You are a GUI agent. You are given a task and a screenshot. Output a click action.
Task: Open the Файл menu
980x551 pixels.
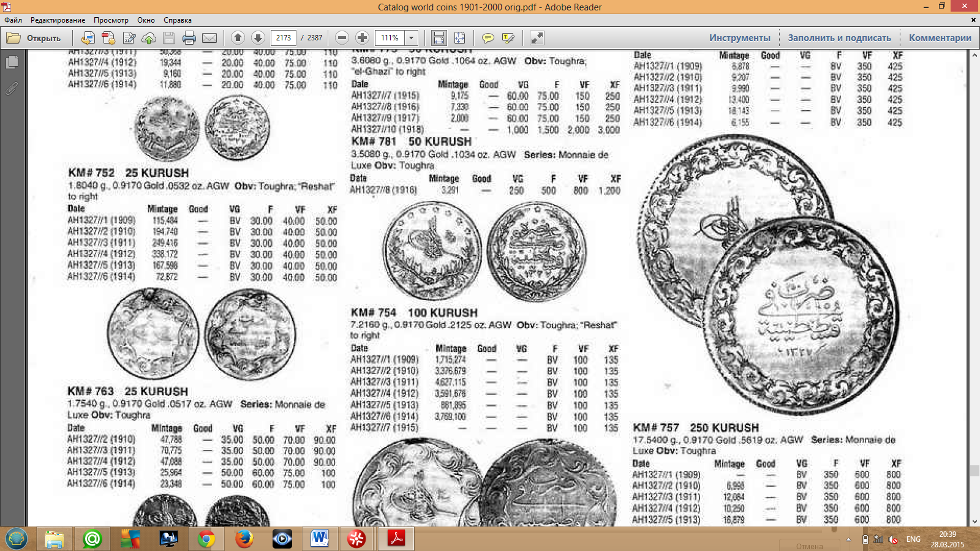(13, 20)
